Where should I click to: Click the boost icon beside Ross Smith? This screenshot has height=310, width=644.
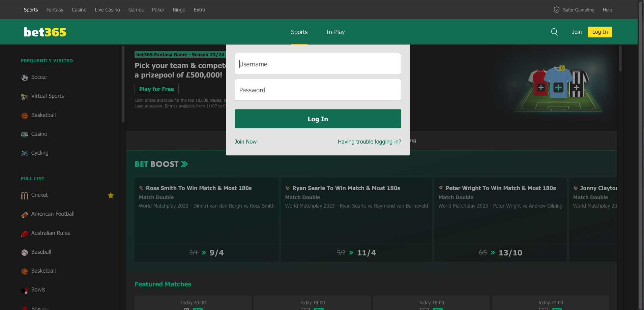point(142,188)
